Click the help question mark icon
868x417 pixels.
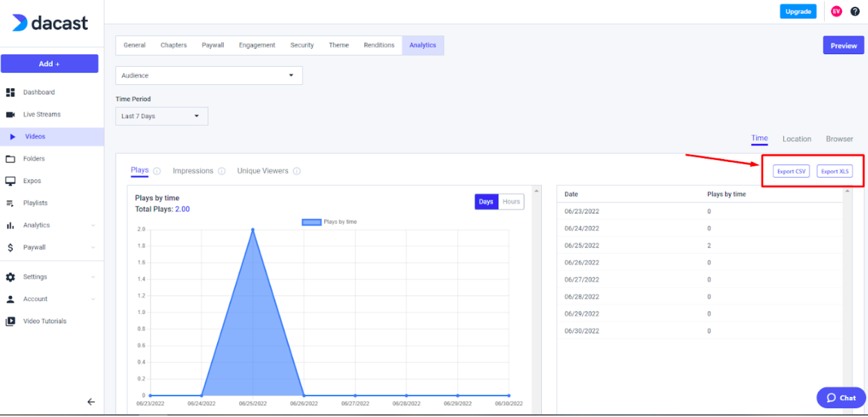coord(855,11)
